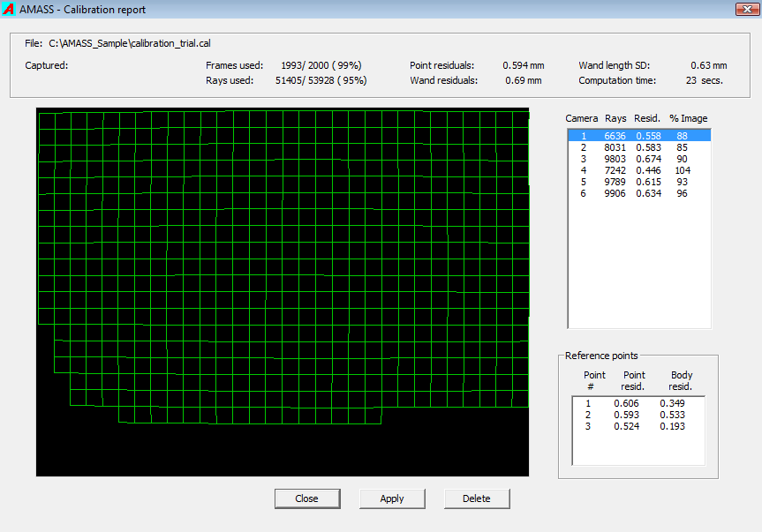Click the % Image column header
The image size is (762, 532).
(x=688, y=118)
